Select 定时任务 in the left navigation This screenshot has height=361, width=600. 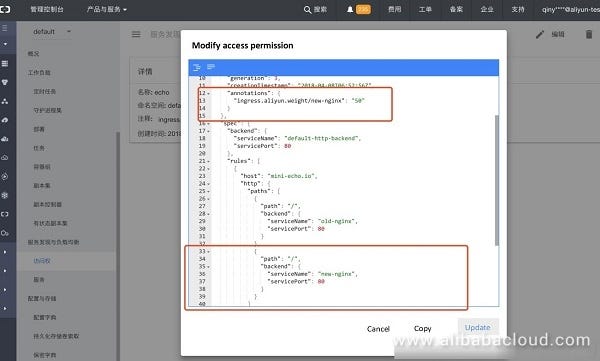[x=45, y=91]
